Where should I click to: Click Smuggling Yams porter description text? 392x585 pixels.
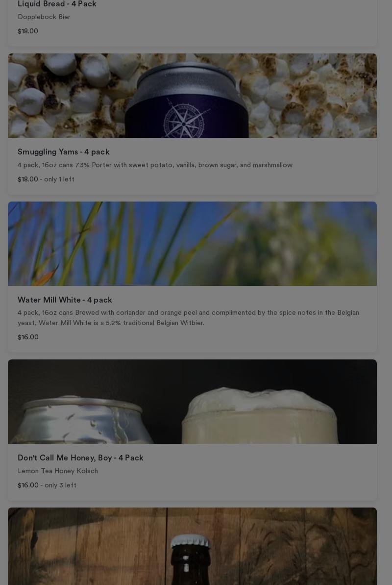tap(155, 165)
